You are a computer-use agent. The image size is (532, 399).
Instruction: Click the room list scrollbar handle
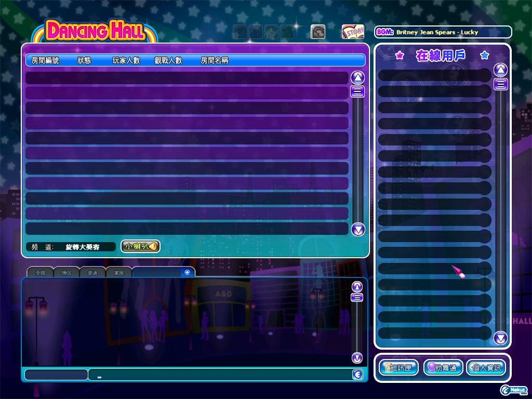[x=357, y=91]
